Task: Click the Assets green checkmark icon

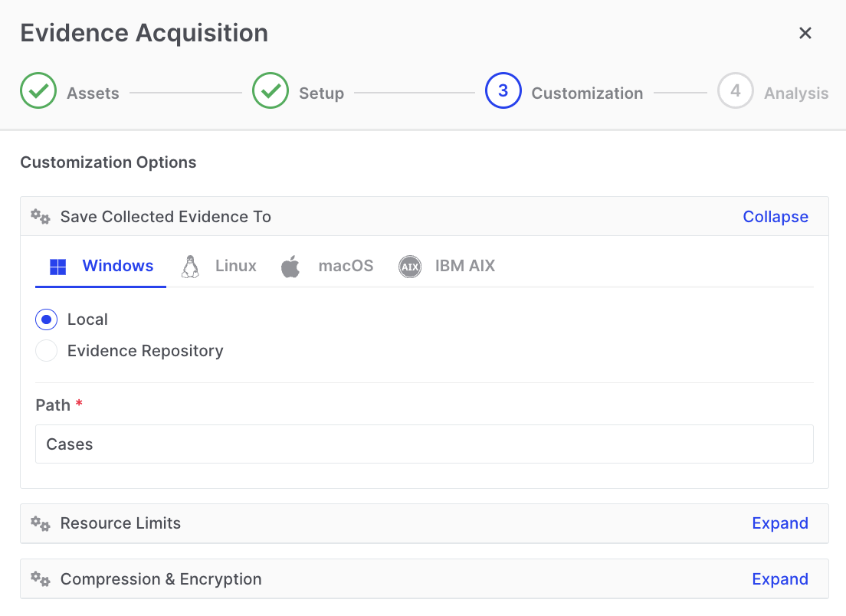Action: coord(38,91)
